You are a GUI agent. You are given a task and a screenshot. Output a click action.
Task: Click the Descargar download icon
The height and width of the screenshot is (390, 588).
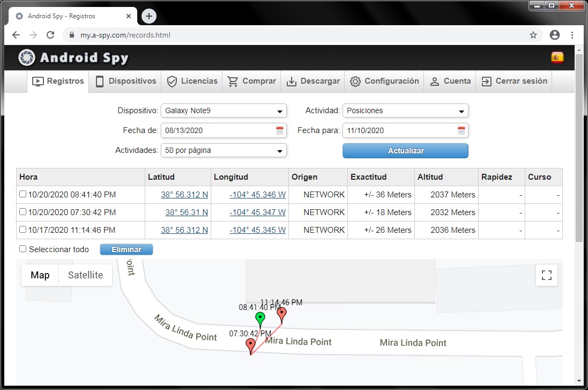(292, 82)
